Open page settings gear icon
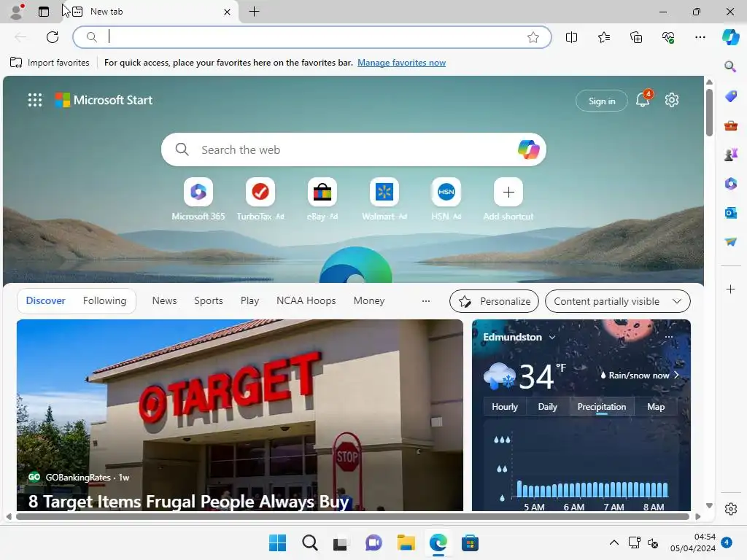 click(672, 100)
